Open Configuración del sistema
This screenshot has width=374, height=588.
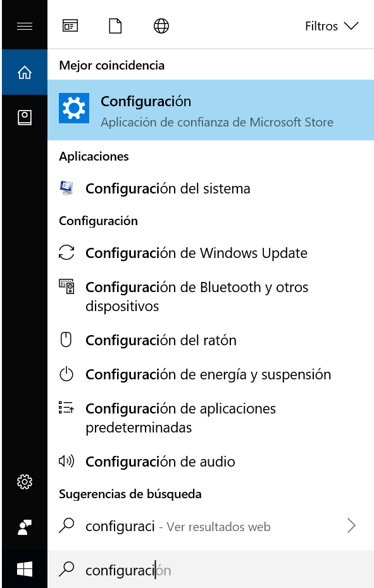click(168, 188)
